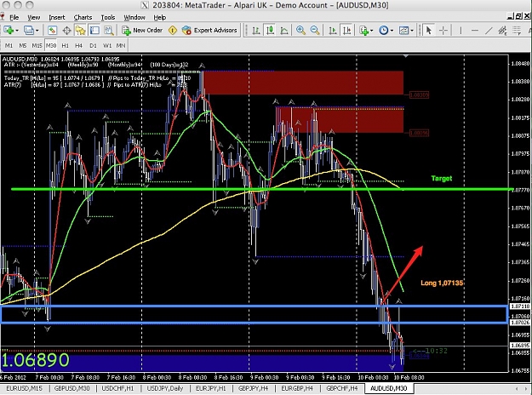Switch to the GBPUSD,M30 chart tab
This screenshot has width=532, height=395.
[x=72, y=388]
